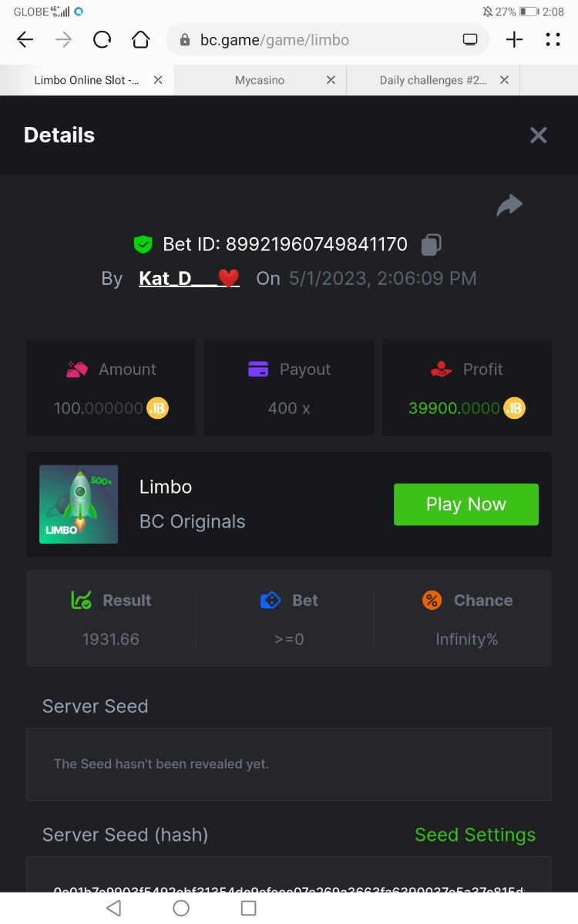Reload the page with refresh icon

click(102, 40)
